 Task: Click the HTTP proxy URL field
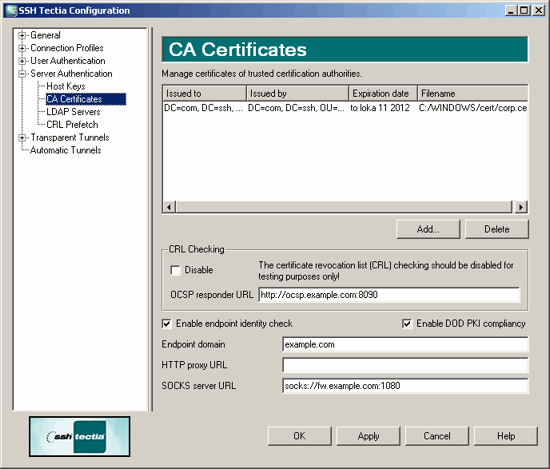click(405, 365)
